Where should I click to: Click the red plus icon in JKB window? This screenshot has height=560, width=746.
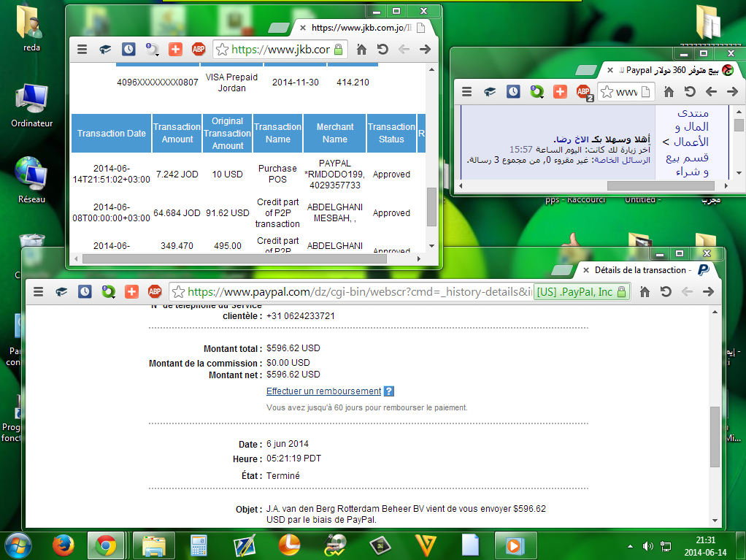175,49
